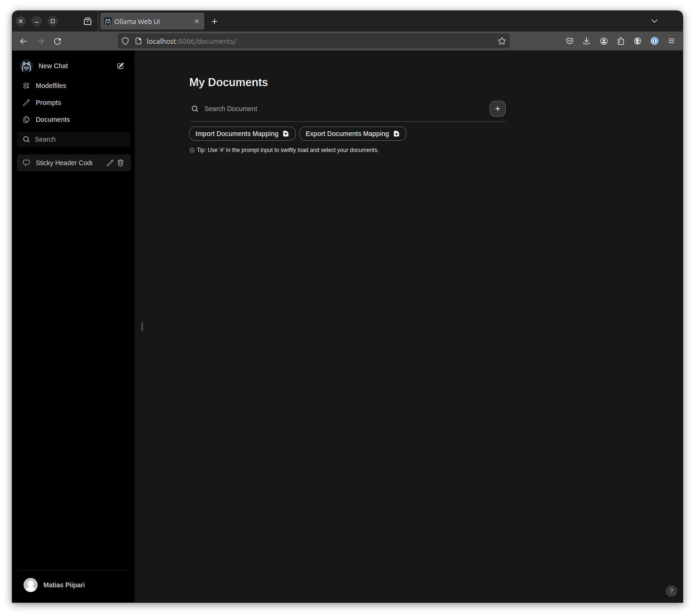Delete the Sticky Header Code chat
The height and width of the screenshot is (616, 695).
coord(121,162)
